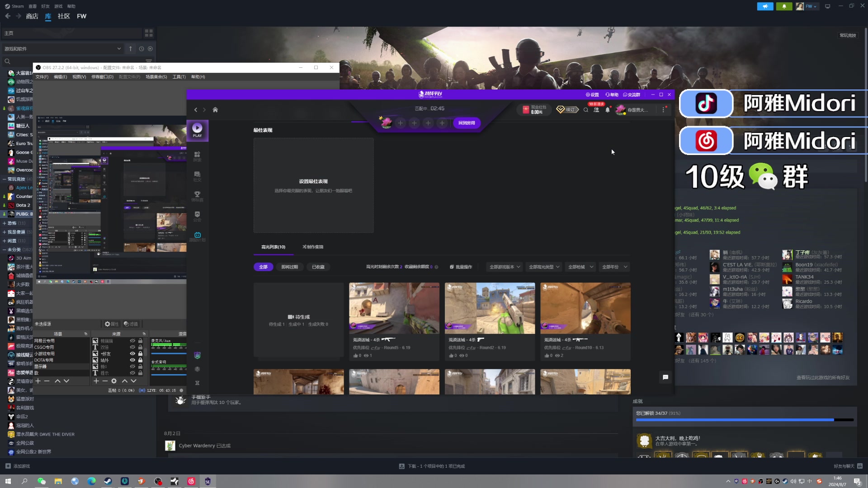Click the Windows Start button
The height and width of the screenshot is (488, 868).
point(8,481)
